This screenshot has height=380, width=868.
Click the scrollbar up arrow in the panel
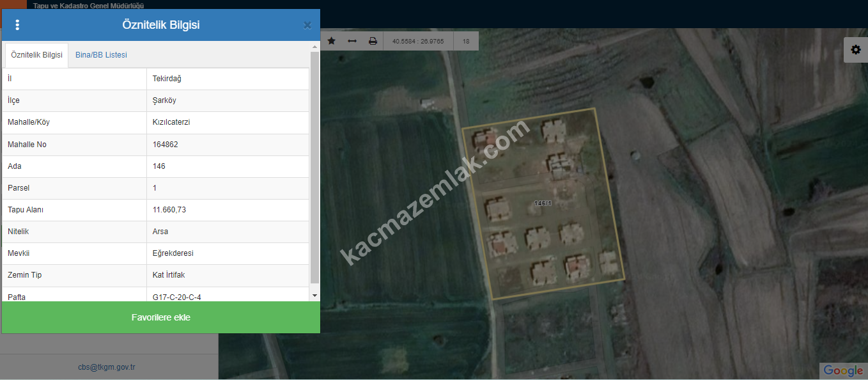click(314, 47)
